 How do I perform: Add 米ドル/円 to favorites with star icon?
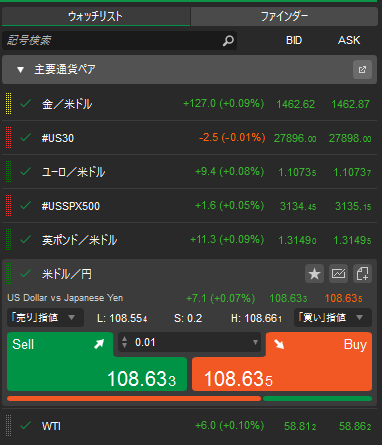[x=314, y=274]
